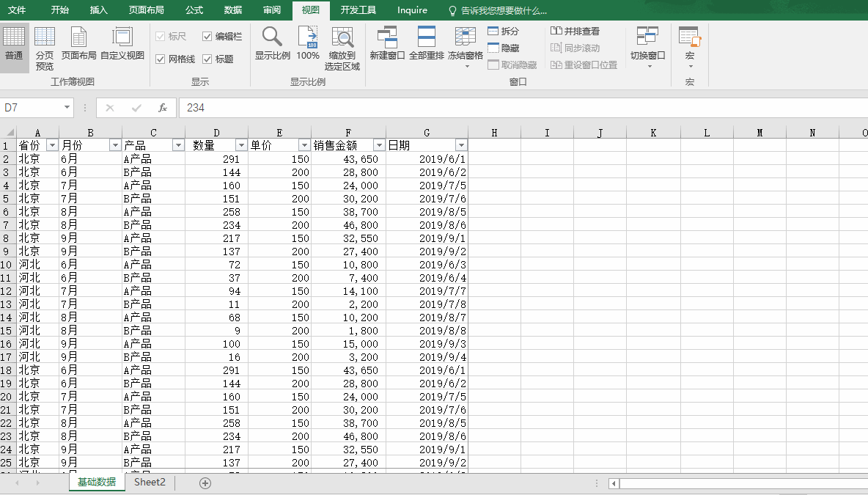The width and height of the screenshot is (868, 495).
Task: Select cell A10 containing 河北
Action: pos(37,265)
